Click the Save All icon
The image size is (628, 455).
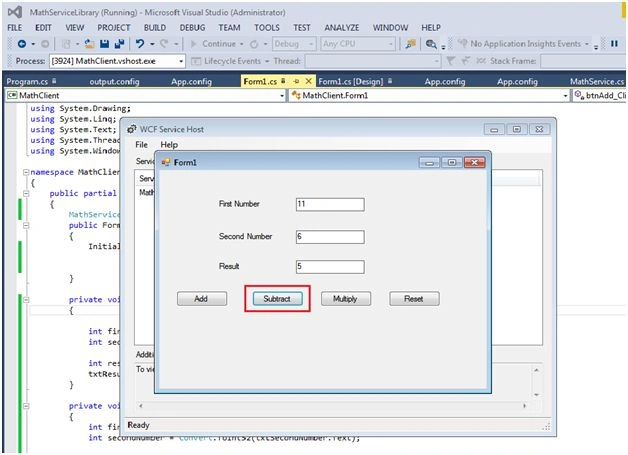click(x=119, y=44)
